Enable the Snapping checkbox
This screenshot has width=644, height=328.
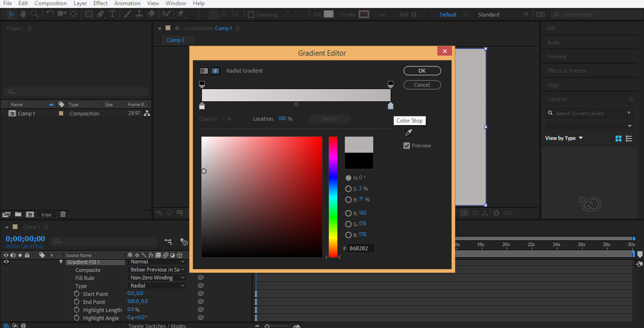tap(251, 15)
